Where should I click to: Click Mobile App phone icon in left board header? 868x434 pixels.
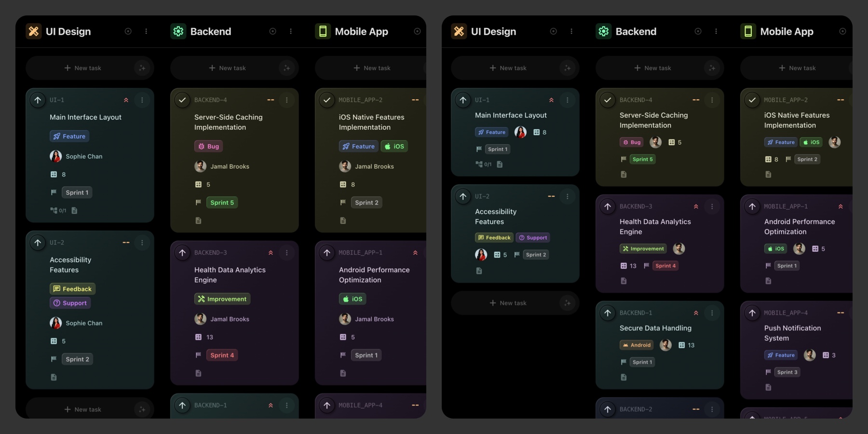[x=323, y=31]
